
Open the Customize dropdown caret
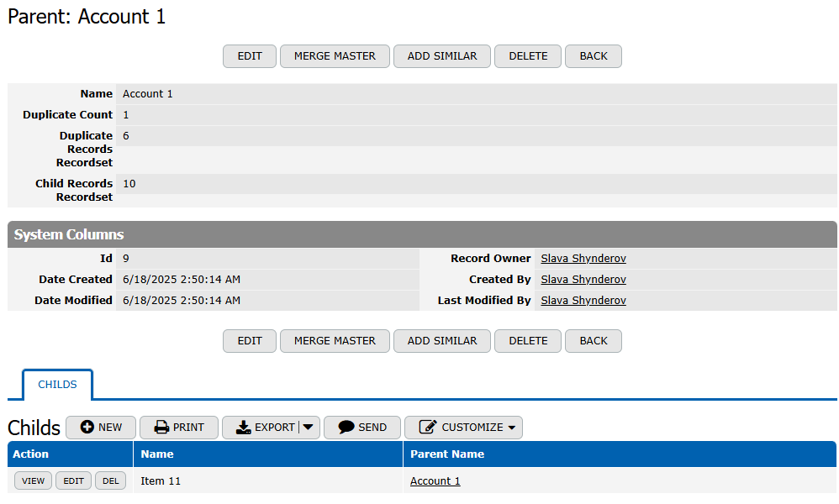[511, 428]
